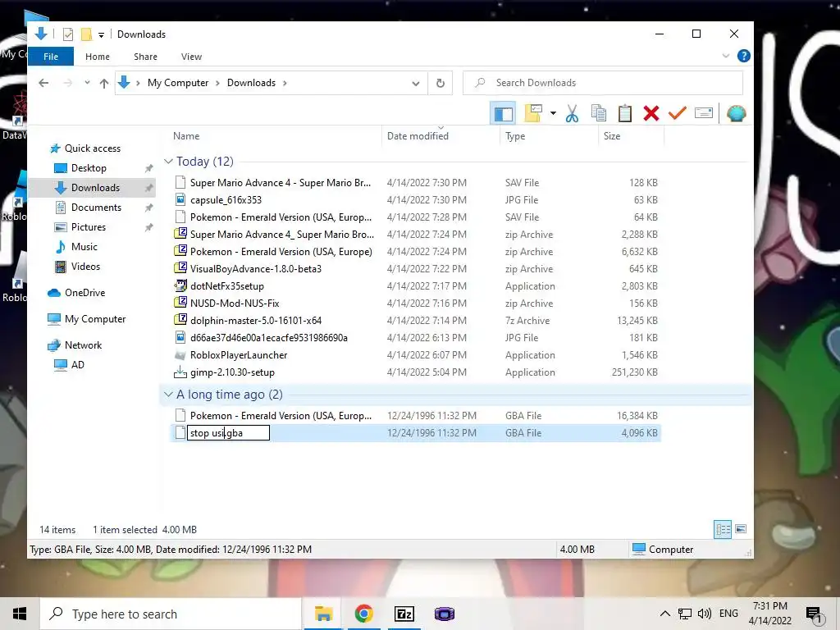
Task: Select OneDrive in navigation pane
Action: (84, 293)
